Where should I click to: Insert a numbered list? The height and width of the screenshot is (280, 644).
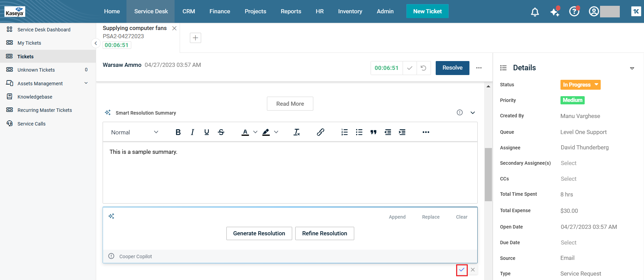click(344, 132)
